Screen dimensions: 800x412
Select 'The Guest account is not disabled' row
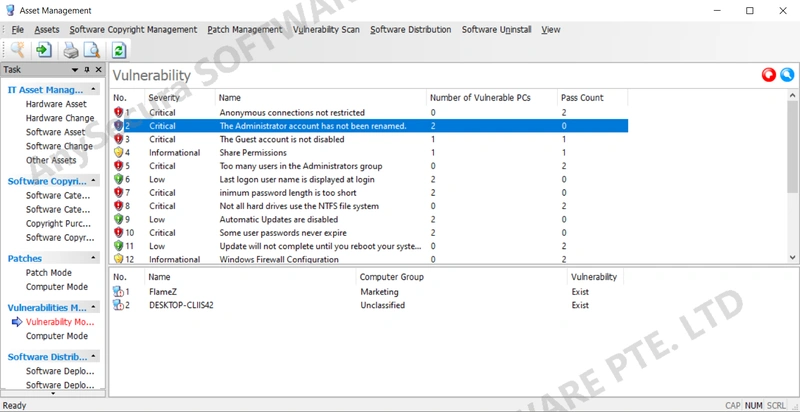[370, 139]
